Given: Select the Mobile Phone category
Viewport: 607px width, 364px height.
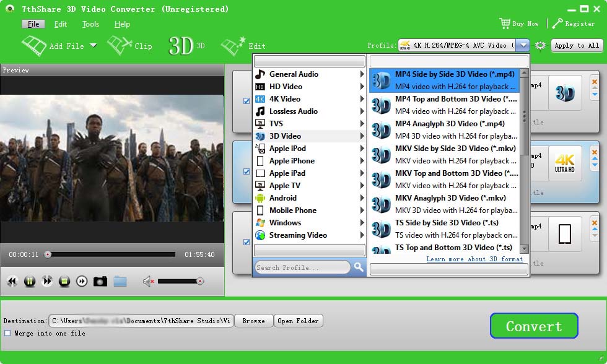Looking at the screenshot, I should tap(310, 210).
